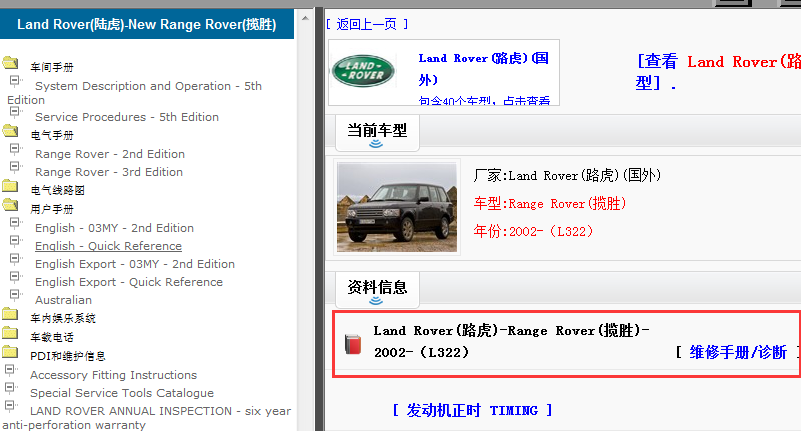
Task: Expand the PDI和维护信息 category label
Action: (x=67, y=356)
